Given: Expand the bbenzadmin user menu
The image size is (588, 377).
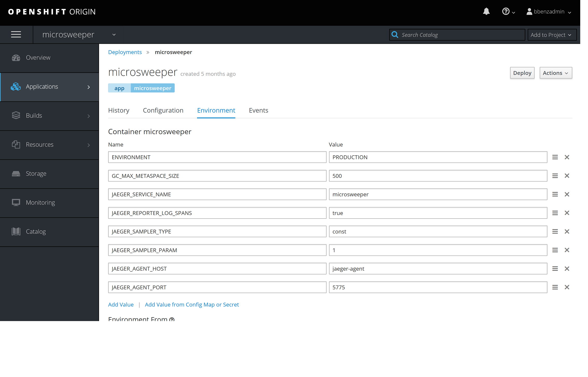Looking at the screenshot, I should [549, 12].
